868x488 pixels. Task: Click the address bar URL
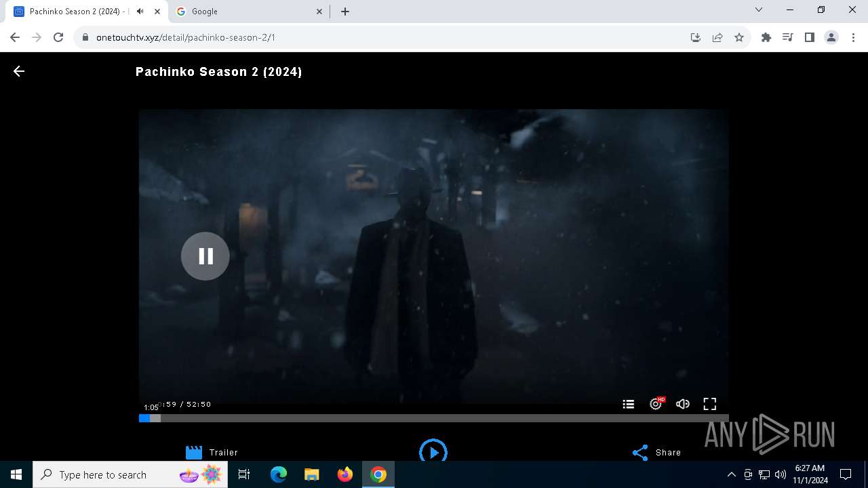pos(186,37)
